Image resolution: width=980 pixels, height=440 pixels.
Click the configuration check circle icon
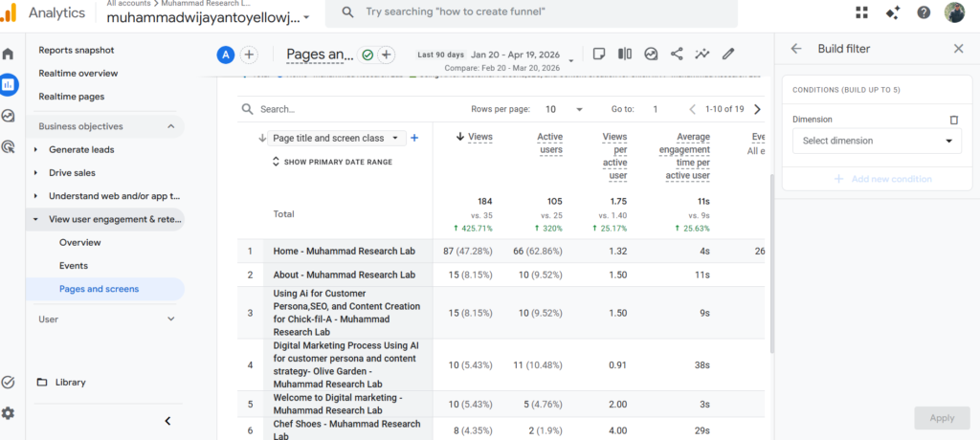[x=8, y=382]
